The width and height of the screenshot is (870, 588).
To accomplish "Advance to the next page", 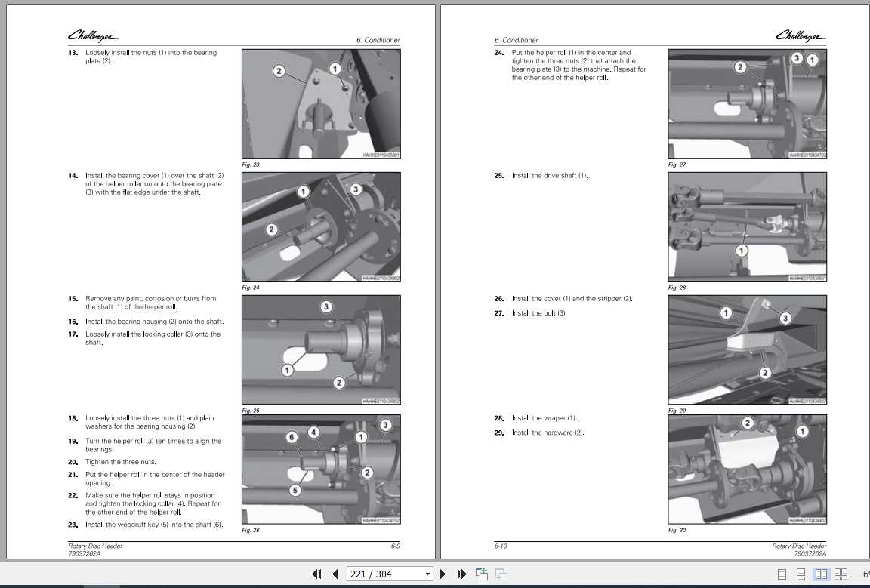I will [x=443, y=574].
